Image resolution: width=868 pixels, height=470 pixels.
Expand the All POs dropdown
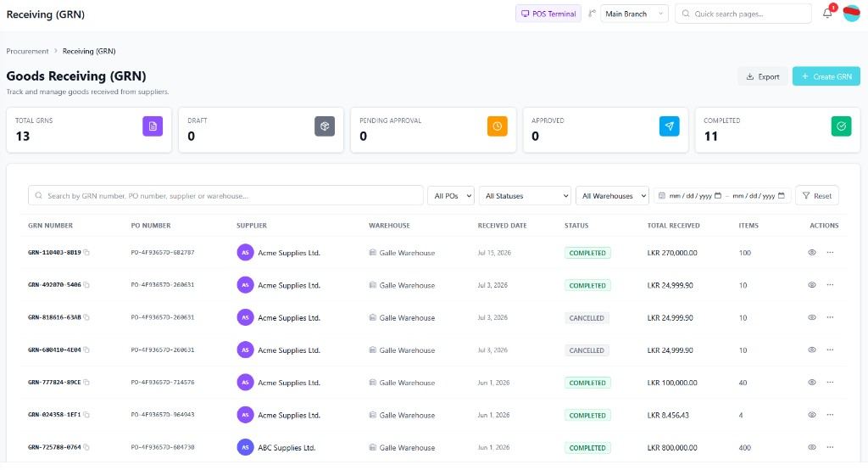tap(451, 196)
